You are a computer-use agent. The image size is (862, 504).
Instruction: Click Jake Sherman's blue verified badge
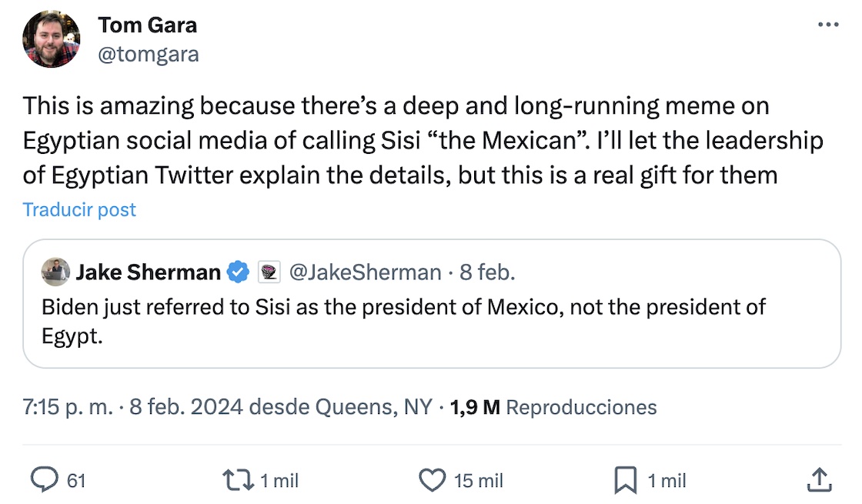pos(239,272)
